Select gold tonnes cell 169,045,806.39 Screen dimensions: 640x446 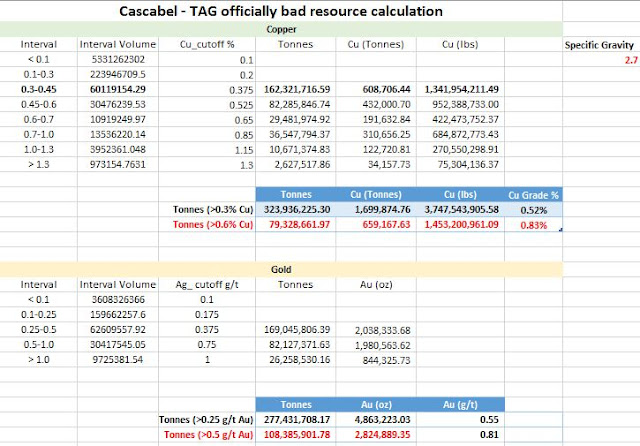[x=297, y=329]
